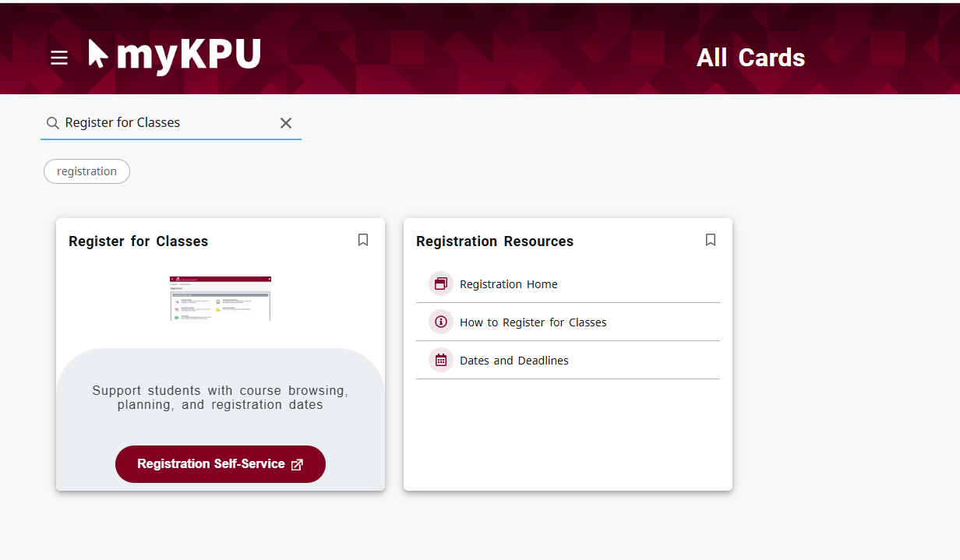Open the Register for Classes screenshot thumbnail
This screenshot has width=960, height=560.
point(221,298)
